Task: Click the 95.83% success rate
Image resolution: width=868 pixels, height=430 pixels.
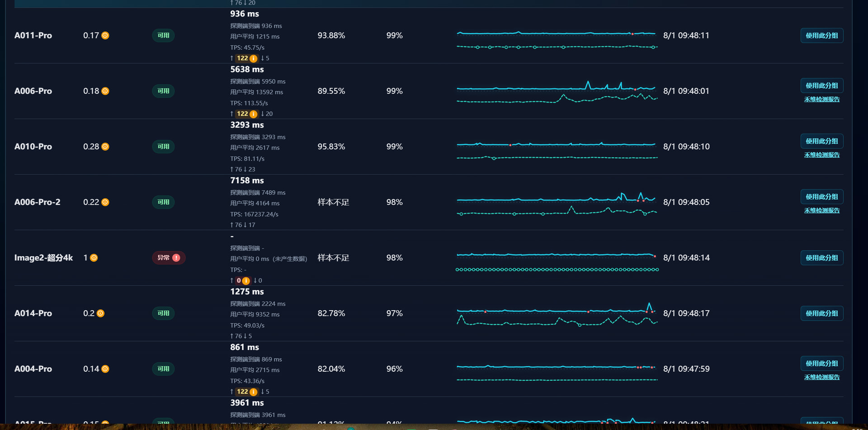Action: click(x=331, y=146)
